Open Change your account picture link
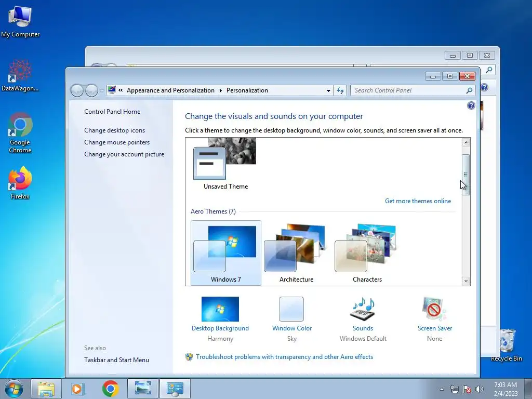The image size is (532, 399). click(x=124, y=154)
